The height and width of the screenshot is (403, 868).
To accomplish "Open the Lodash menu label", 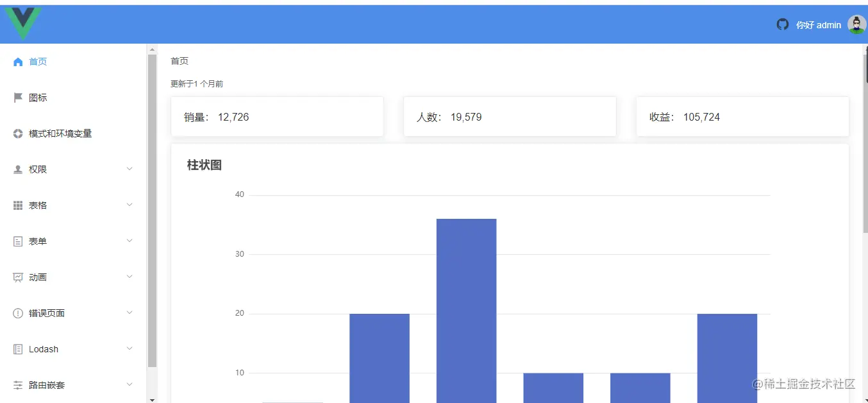I will pyautogui.click(x=44, y=349).
